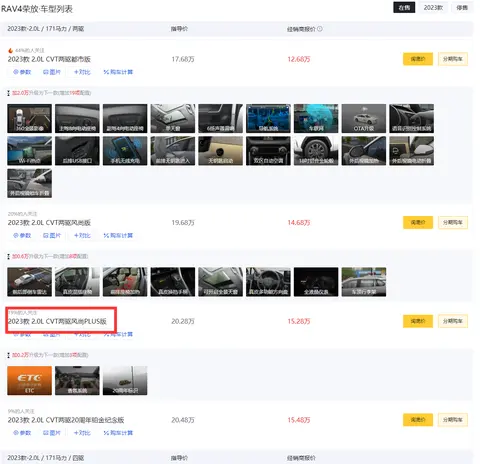Image resolution: width=480 pixels, height=464 pixels.
Task: Click 分期购车 for 纪念版 15.48万
Action: [453, 420]
